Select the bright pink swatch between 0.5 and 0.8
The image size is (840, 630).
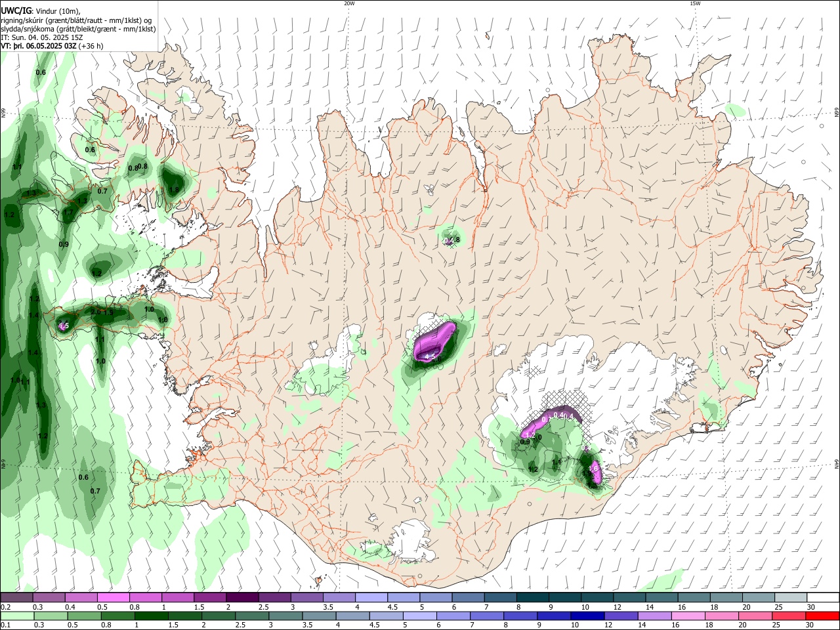114,598
